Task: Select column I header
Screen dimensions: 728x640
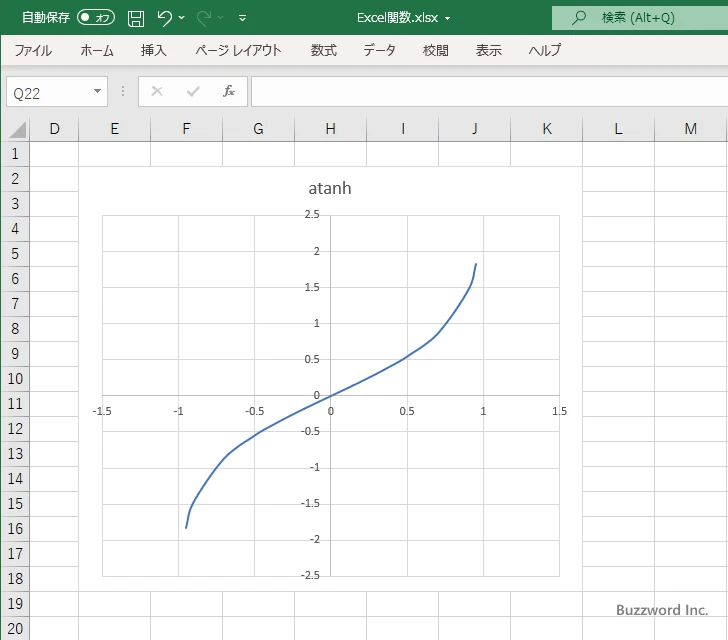Action: point(403,129)
